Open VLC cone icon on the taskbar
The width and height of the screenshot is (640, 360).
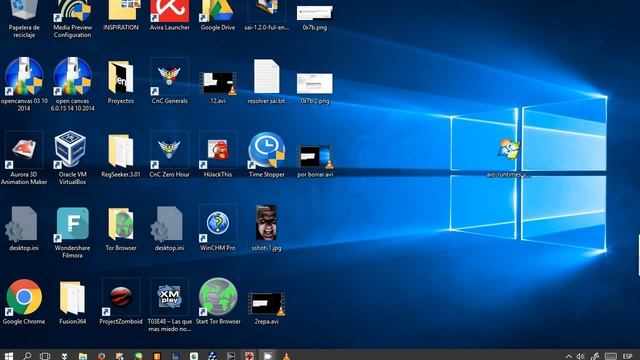pyautogui.click(x=287, y=356)
